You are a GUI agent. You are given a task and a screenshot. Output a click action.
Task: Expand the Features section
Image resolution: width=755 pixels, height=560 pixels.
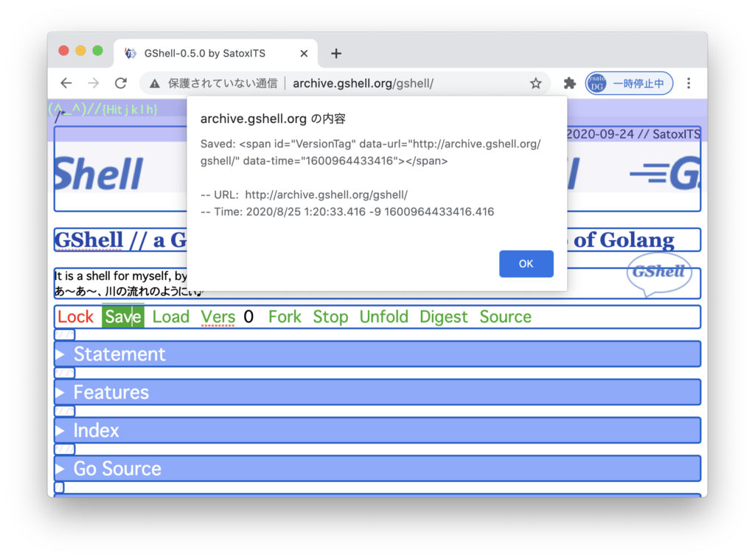click(x=111, y=393)
